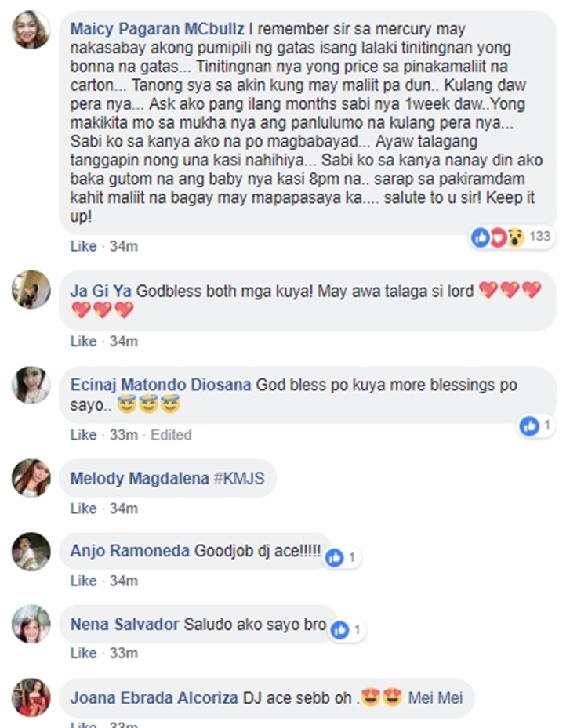Screen dimensions: 588x728
Task: Like Ja Gi Ya's comment
Action: tap(83, 341)
